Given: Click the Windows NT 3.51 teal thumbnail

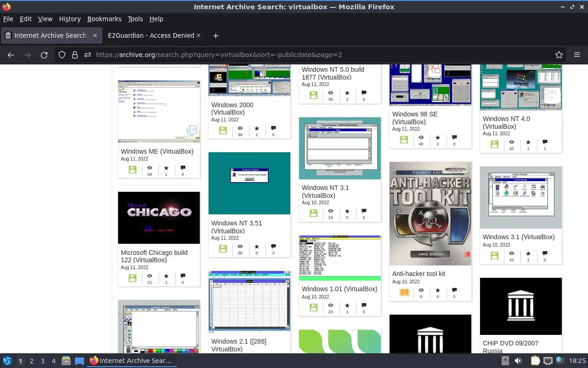Looking at the screenshot, I should point(249,183).
